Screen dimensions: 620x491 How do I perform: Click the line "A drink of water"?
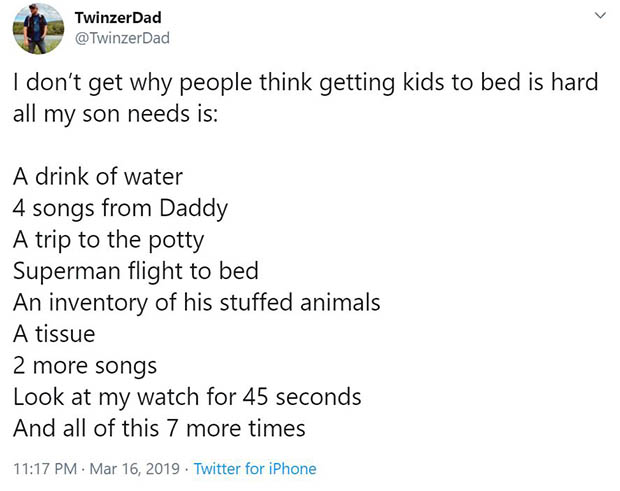[98, 177]
